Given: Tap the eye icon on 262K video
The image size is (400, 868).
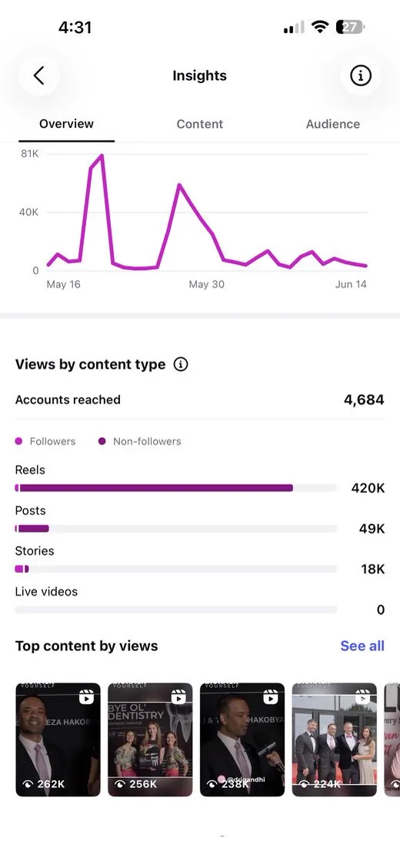Looking at the screenshot, I should pos(28,784).
